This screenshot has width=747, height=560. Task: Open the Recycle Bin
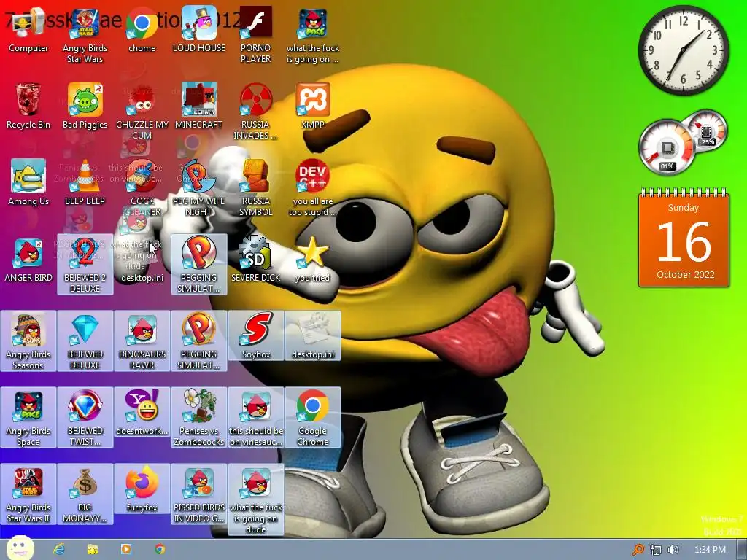pos(28,106)
